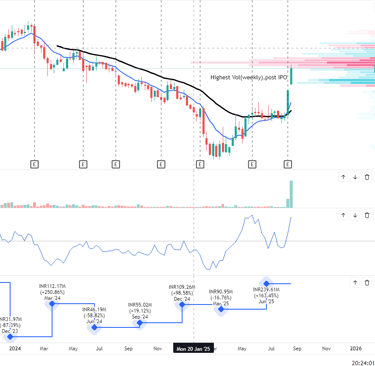Screen dimensions: 375x366
Task: Open the earnings E marker near May 2024
Action: click(x=83, y=164)
